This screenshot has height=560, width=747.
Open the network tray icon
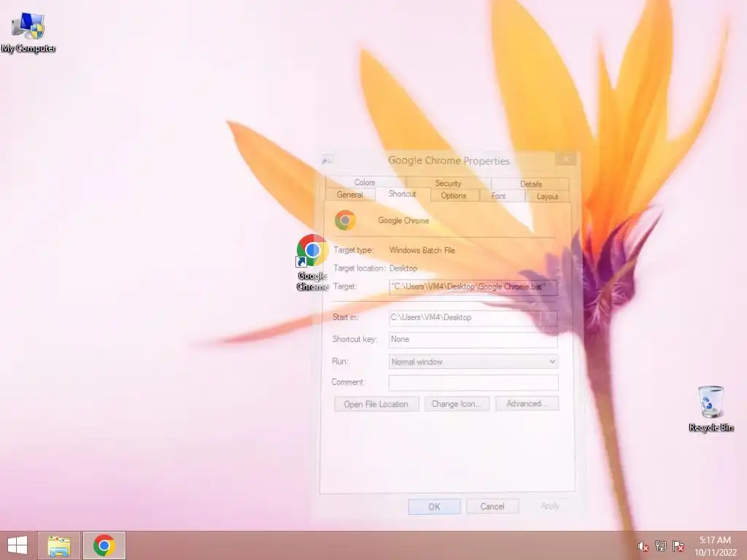click(x=660, y=546)
